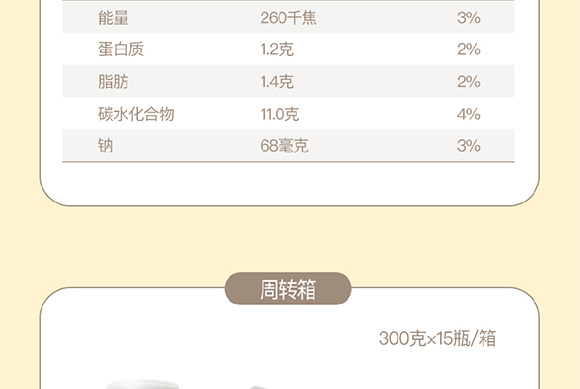Click the 300克×15瓶/箱 specification text
580x389 pixels.
pyautogui.click(x=437, y=338)
